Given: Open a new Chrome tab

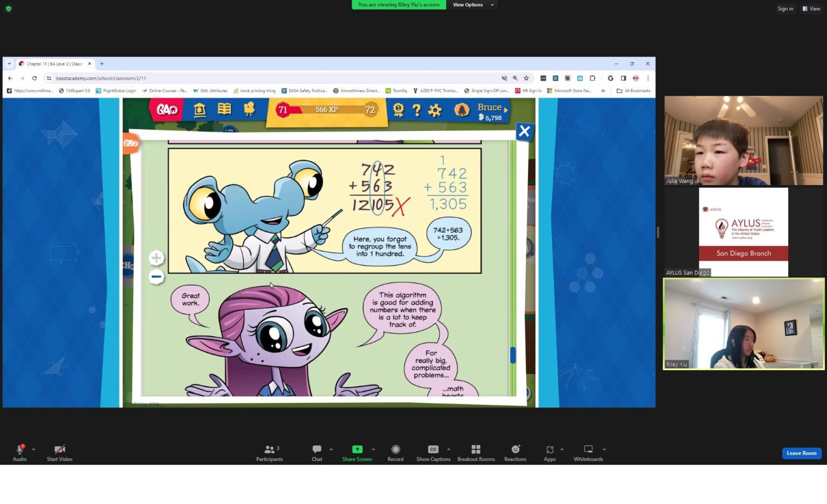Looking at the screenshot, I should [102, 63].
